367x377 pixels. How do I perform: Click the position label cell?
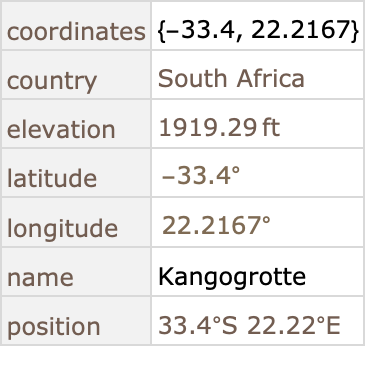76,321
